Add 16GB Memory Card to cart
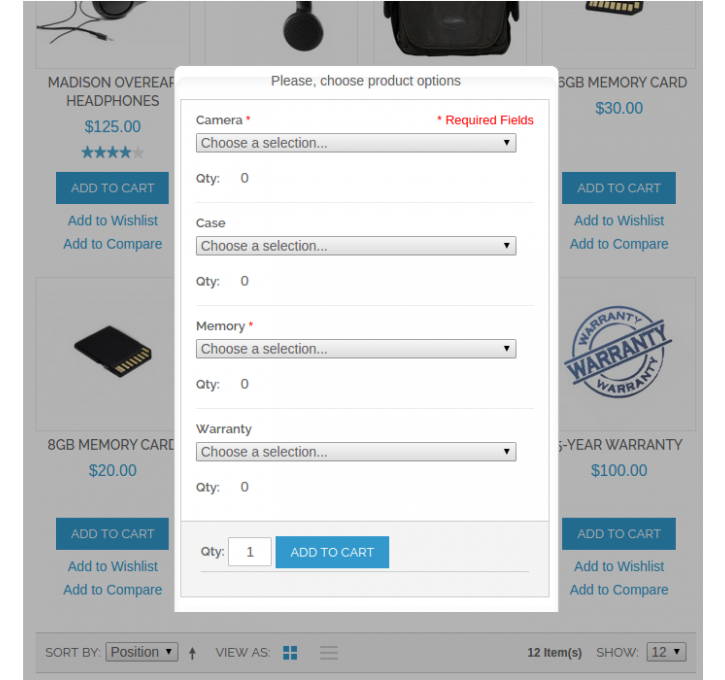The height and width of the screenshot is (680, 725). pos(619,188)
